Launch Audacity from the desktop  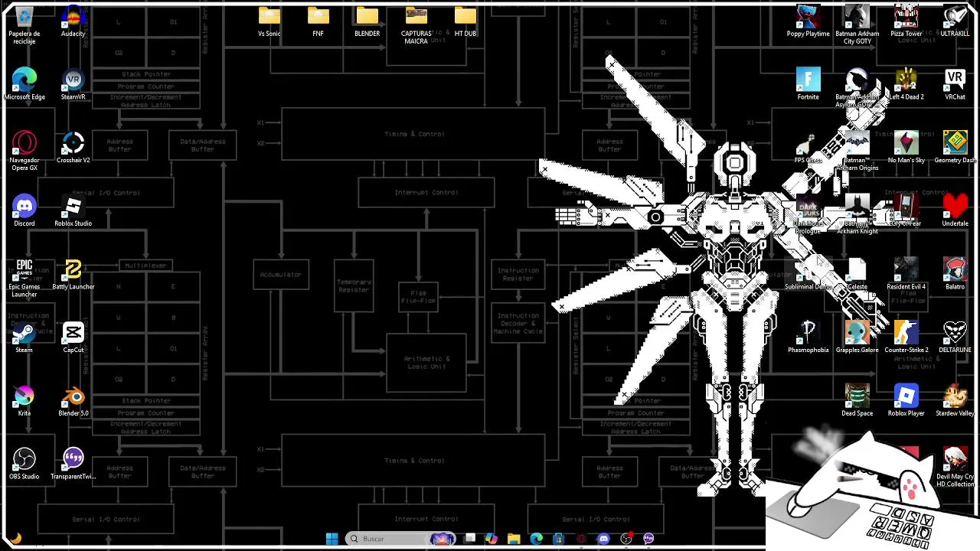click(73, 21)
